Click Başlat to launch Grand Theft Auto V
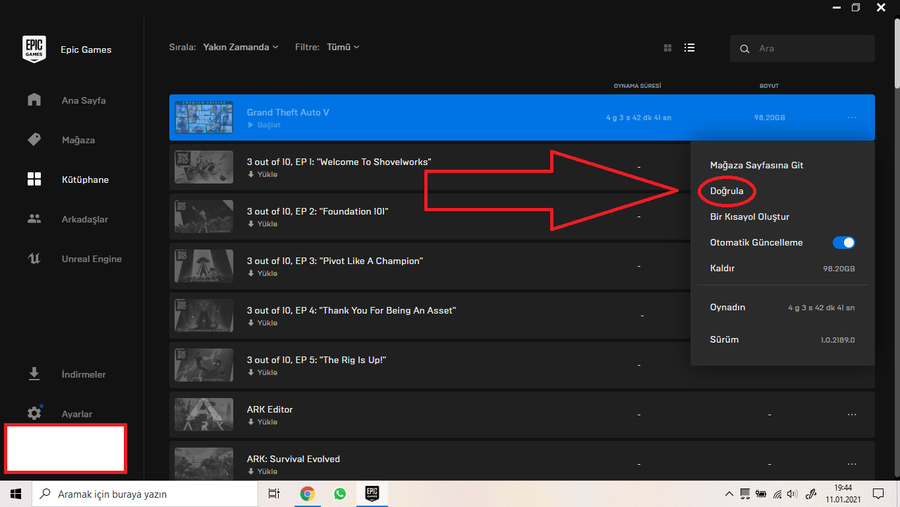Viewport: 900px width, 507px height. click(x=268, y=125)
